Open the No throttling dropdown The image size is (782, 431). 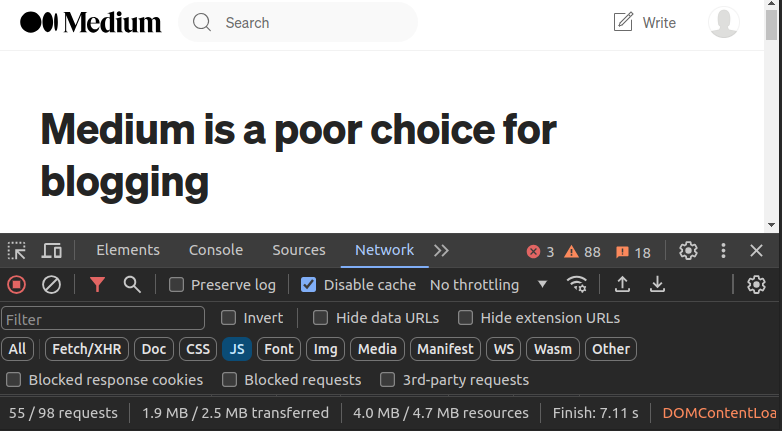(x=489, y=285)
